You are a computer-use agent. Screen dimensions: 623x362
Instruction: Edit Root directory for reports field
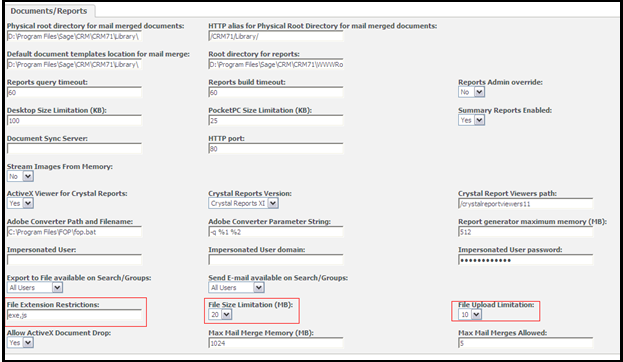pyautogui.click(x=276, y=64)
